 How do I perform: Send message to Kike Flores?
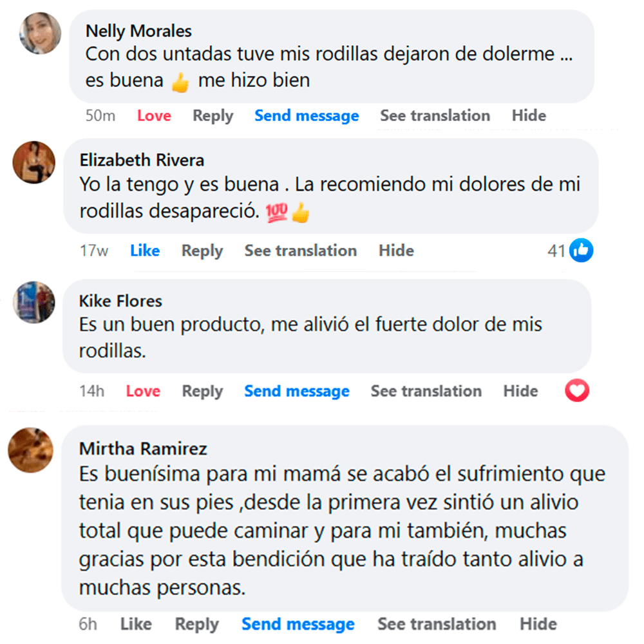coord(297,391)
